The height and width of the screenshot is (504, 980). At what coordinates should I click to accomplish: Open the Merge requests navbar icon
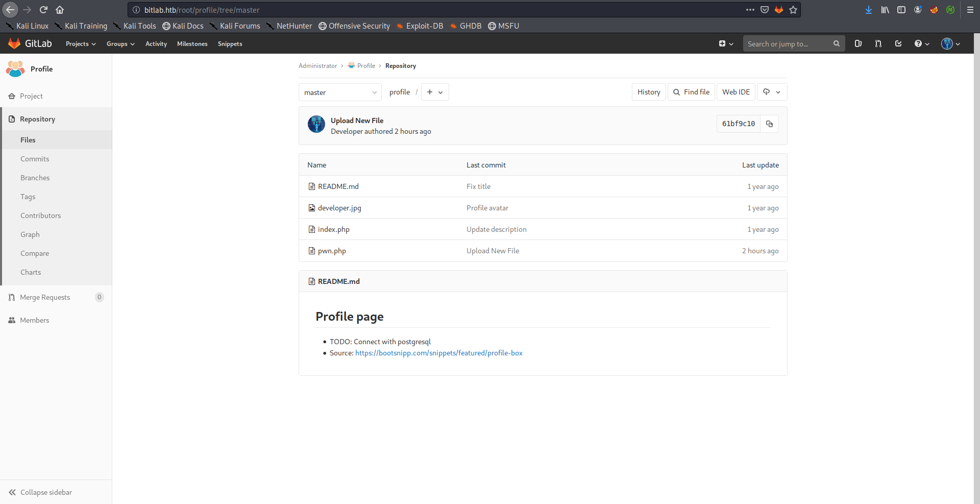pos(878,44)
